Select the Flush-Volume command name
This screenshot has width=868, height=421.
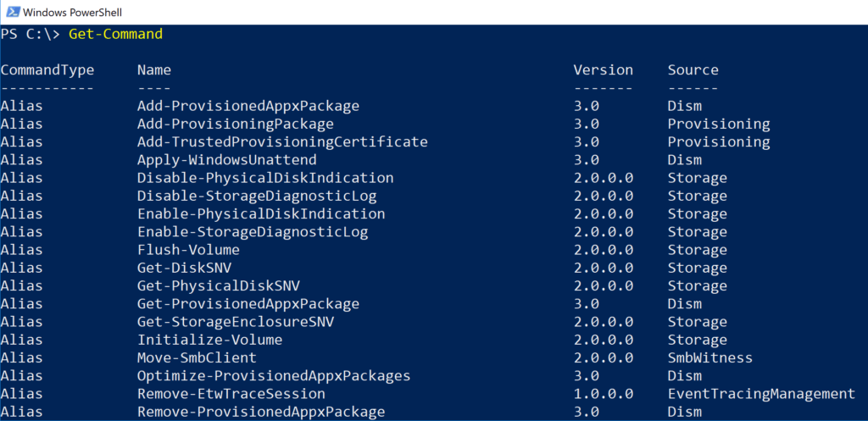(188, 250)
